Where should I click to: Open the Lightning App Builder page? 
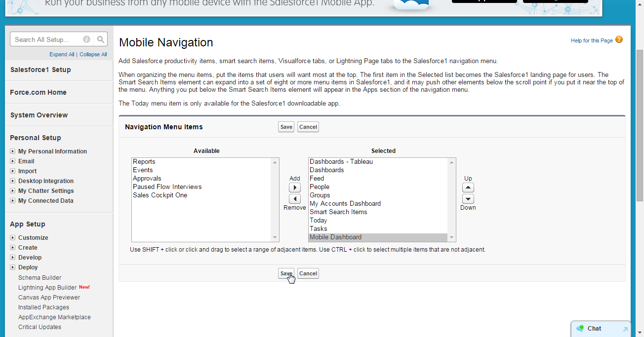click(48, 287)
